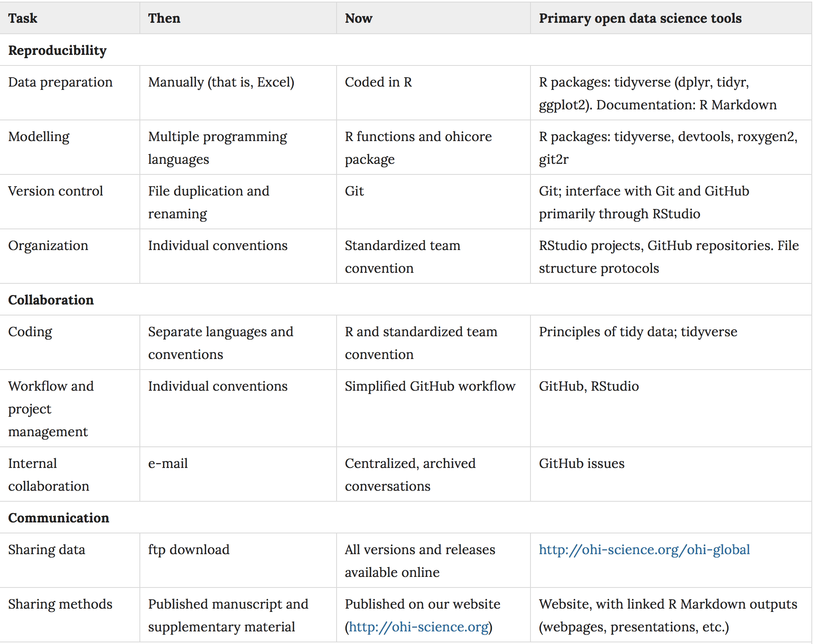The width and height of the screenshot is (813, 644).
Task: Click the 'Collaboration' section heading
Action: 51,300
